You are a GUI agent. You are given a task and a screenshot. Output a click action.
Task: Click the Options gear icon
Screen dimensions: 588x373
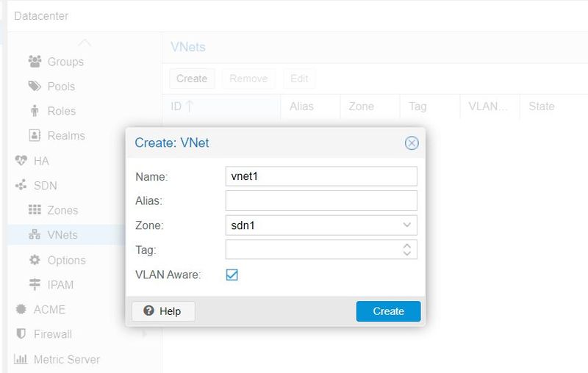[x=35, y=260]
